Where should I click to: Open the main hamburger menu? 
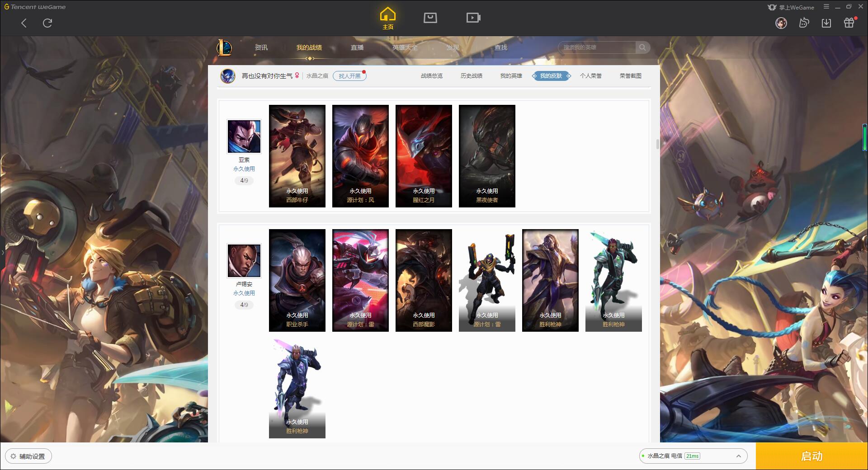[826, 7]
